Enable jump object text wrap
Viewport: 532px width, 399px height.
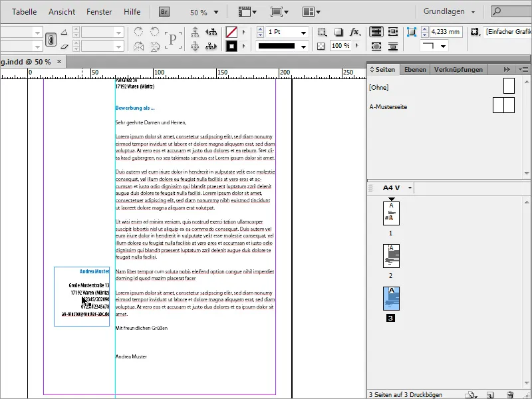coord(392,46)
